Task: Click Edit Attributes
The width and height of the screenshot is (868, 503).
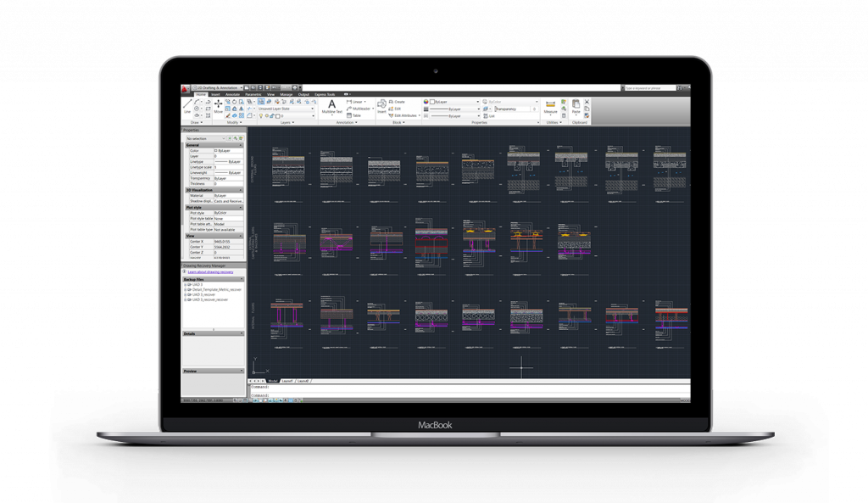Action: 403,115
